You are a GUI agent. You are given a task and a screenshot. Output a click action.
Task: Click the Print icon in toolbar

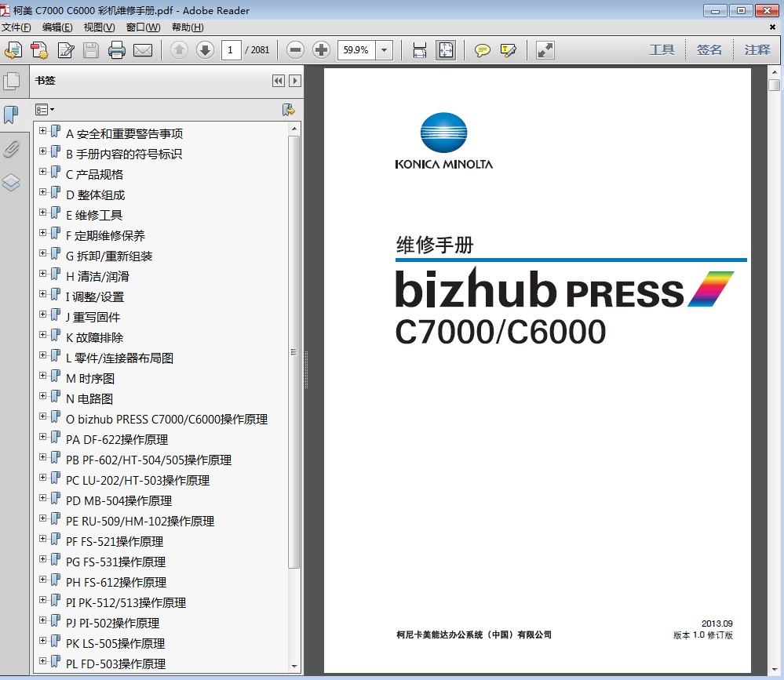point(117,50)
